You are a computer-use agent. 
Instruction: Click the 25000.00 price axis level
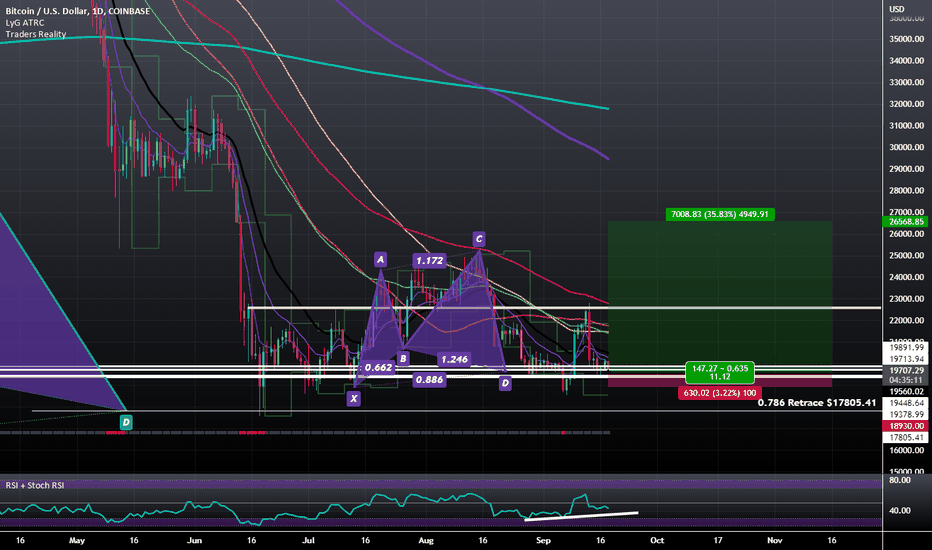pos(907,256)
